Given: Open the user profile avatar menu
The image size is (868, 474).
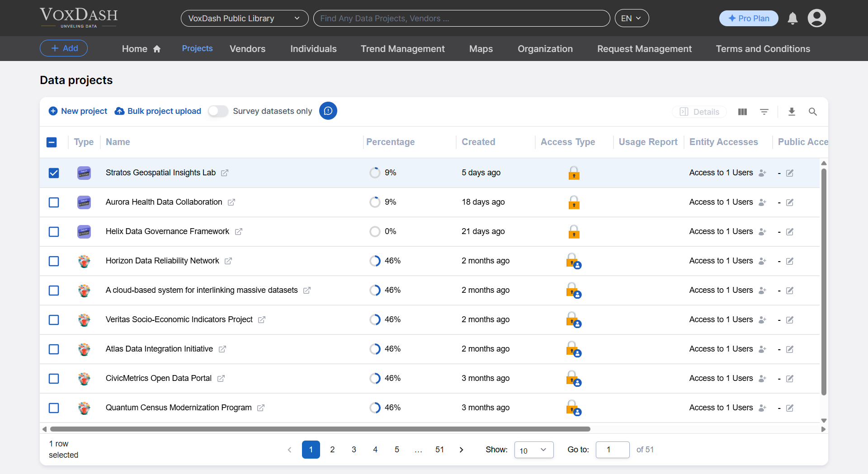Looking at the screenshot, I should (816, 19).
